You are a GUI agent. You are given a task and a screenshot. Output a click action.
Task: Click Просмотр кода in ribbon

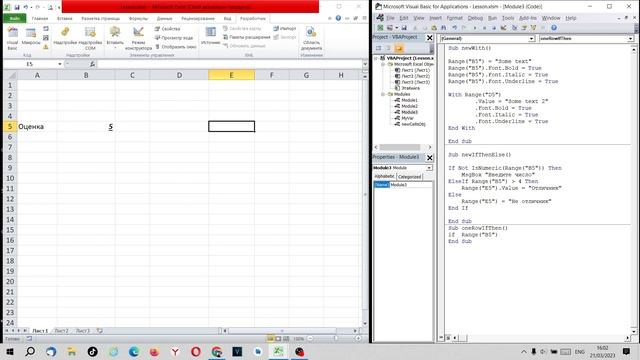point(174,38)
